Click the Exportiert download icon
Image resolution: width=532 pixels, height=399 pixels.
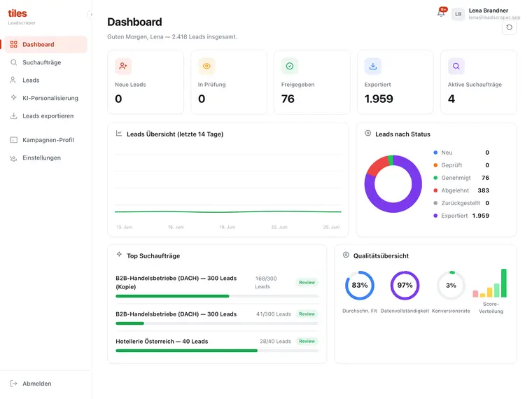tap(373, 66)
